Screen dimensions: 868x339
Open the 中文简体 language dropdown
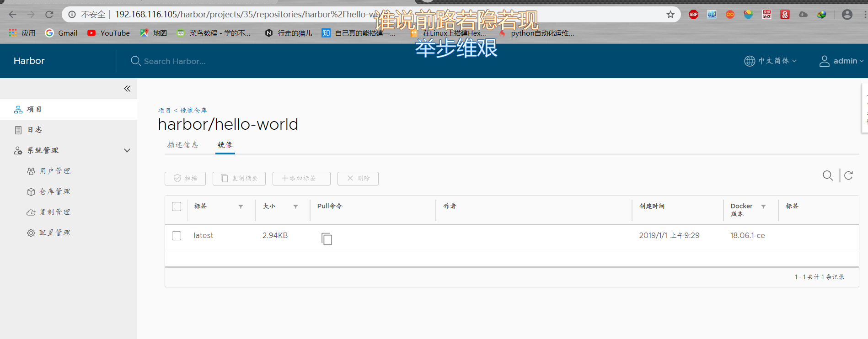[771, 61]
